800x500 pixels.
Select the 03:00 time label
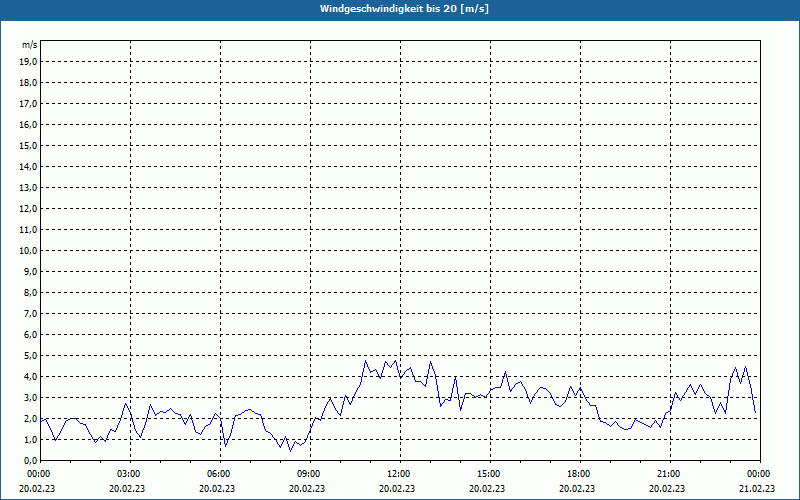click(x=128, y=474)
